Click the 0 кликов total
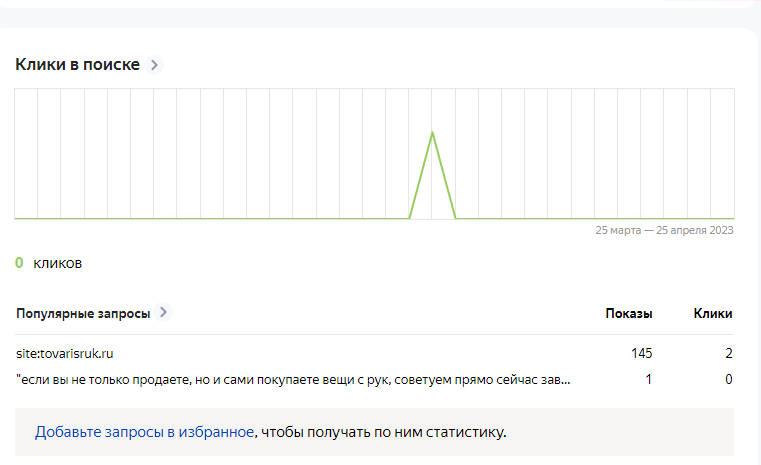 [x=49, y=263]
